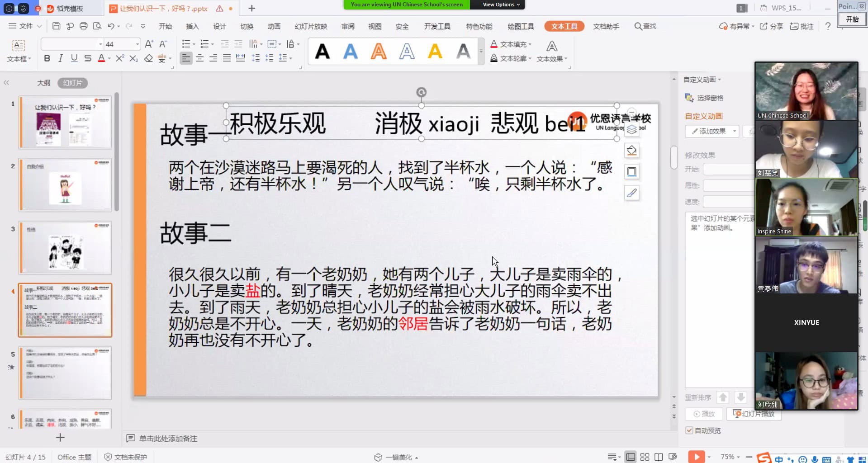Screen dimensions: 868x463
Task: Click the layers icon beside the slide
Action: point(632,130)
